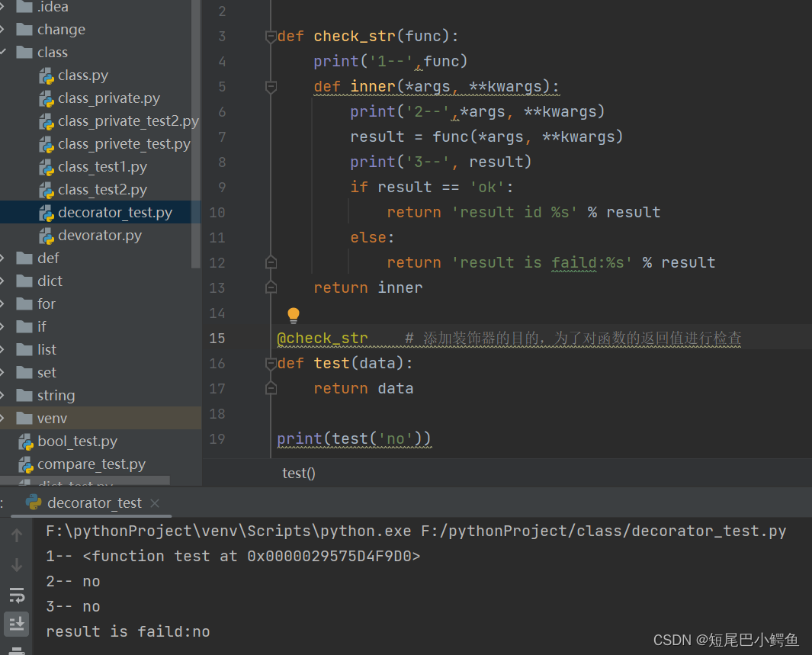Click the Python icon of class.py

pyautogui.click(x=46, y=76)
